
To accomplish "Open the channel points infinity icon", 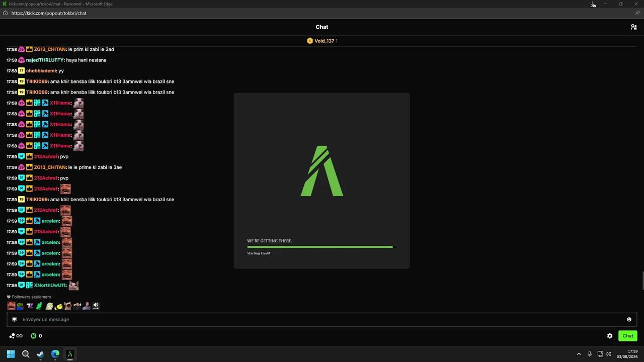I will (16, 336).
